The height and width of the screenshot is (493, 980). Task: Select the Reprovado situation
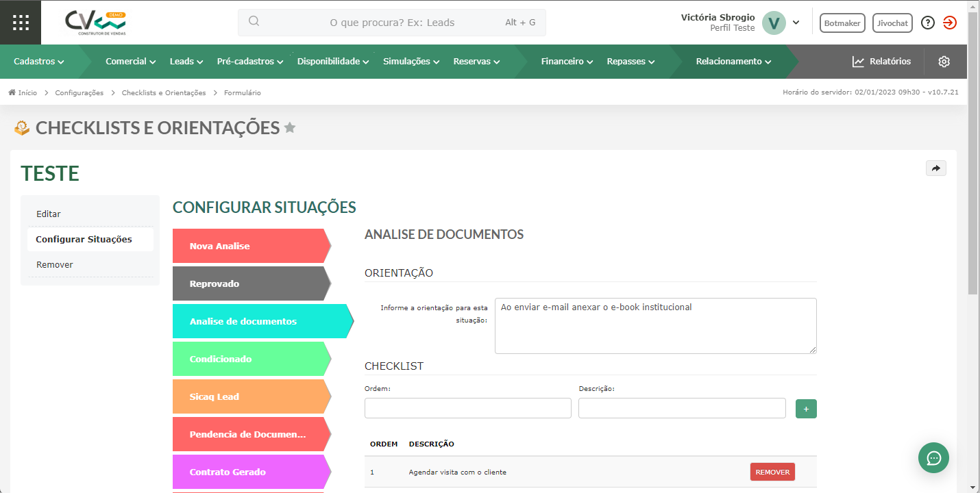click(252, 283)
